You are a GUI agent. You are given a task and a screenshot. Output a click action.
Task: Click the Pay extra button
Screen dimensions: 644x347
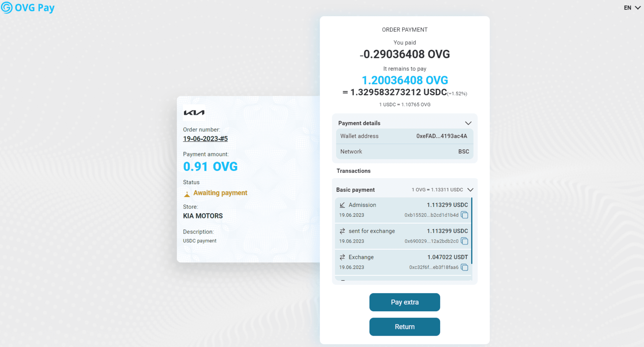(x=405, y=302)
